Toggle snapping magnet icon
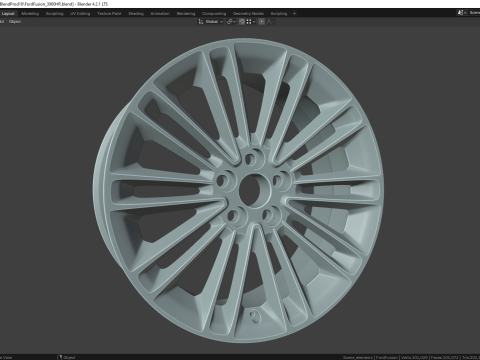Screen dimensions: 480x360 pyautogui.click(x=242, y=22)
